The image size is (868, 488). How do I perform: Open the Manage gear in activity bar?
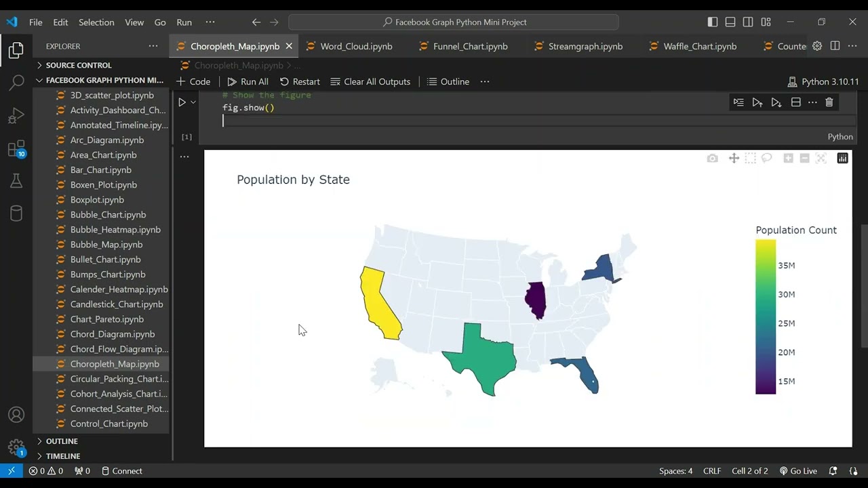click(x=16, y=447)
